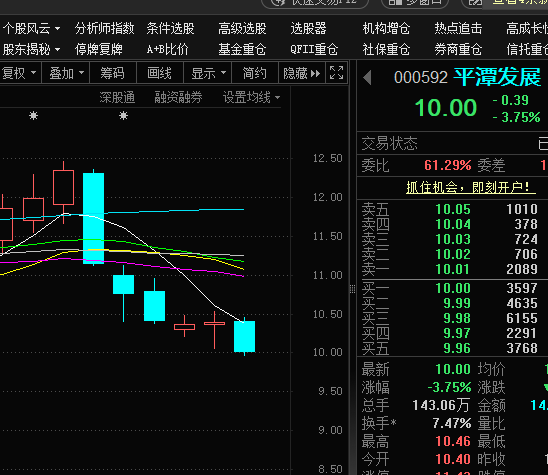
Task: Open the 基金重仓 menu item
Action: tap(242, 49)
